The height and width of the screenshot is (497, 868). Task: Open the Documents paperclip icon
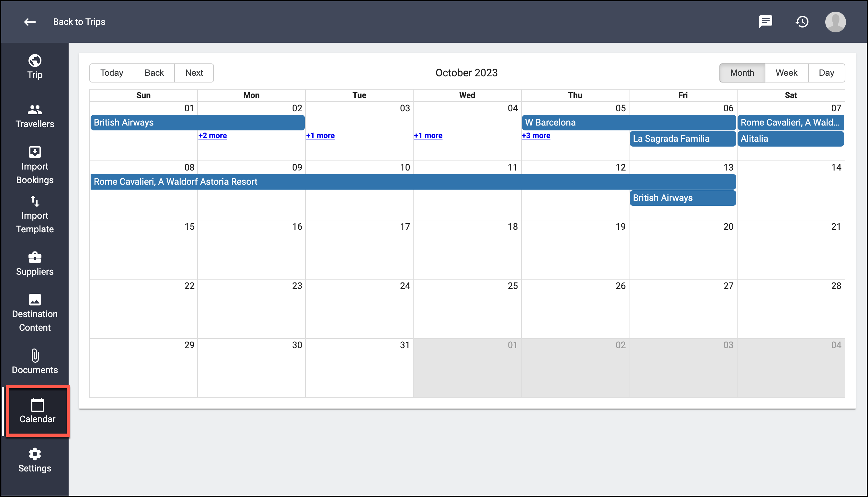click(35, 356)
